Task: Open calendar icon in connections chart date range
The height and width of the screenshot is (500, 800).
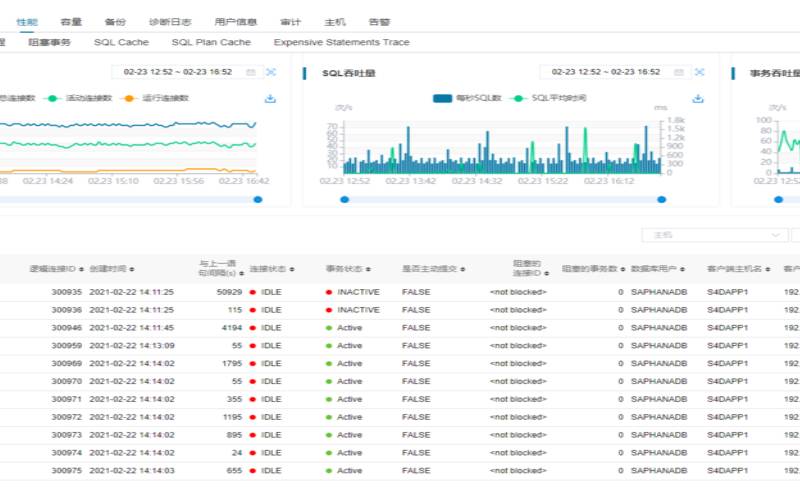Action: (x=251, y=72)
